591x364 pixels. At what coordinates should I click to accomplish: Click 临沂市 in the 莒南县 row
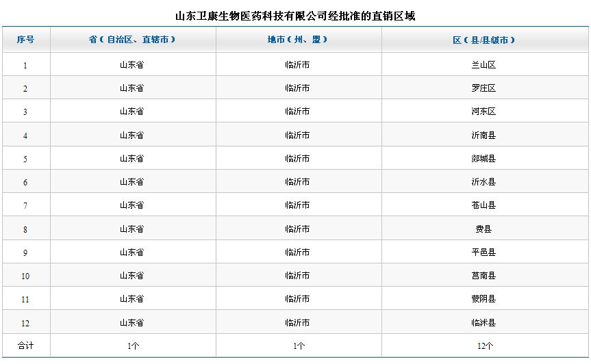pos(297,276)
